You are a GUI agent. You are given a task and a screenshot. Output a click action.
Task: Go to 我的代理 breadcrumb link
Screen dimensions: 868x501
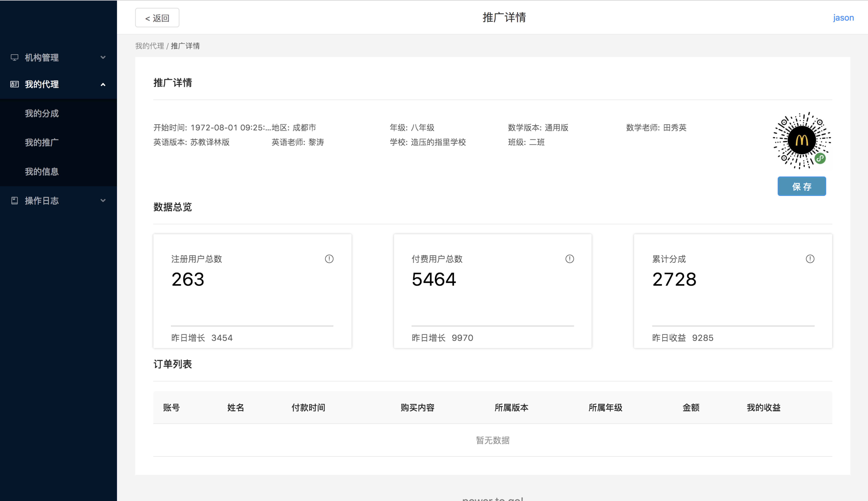coord(150,46)
